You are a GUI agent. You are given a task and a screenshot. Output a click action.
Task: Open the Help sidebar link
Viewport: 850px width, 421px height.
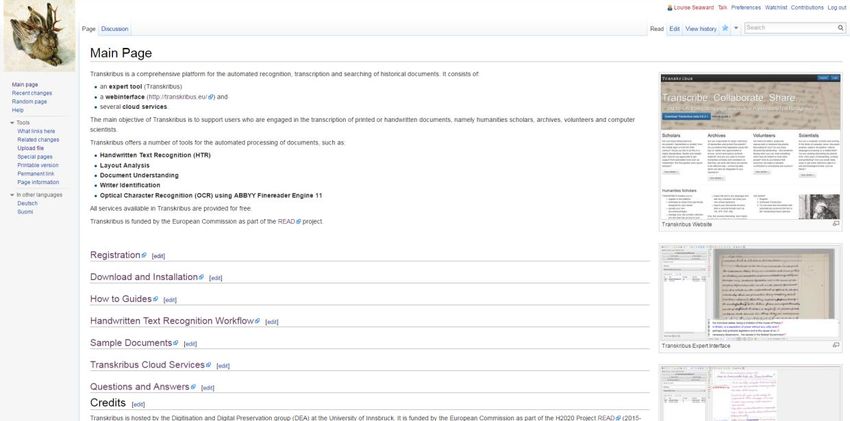(x=18, y=110)
